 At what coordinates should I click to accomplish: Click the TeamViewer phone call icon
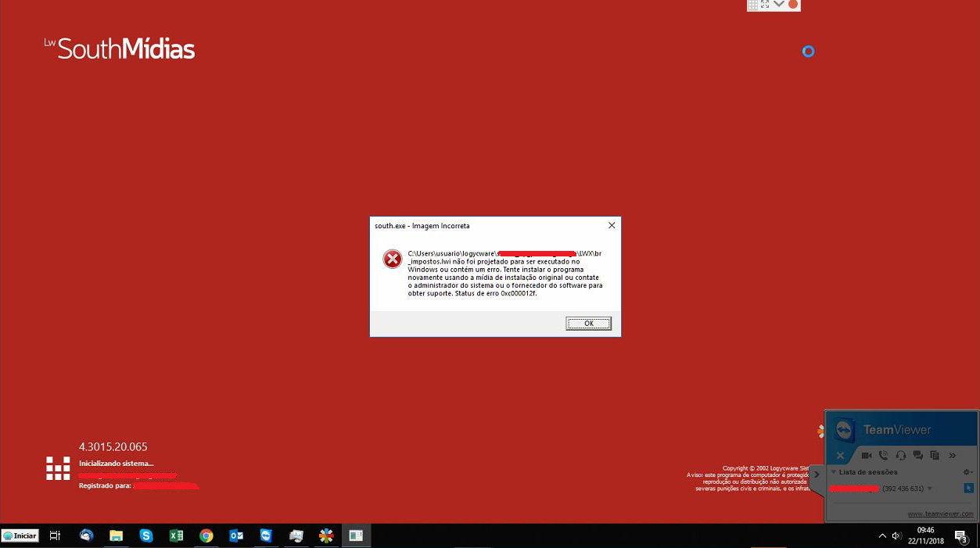click(x=883, y=455)
